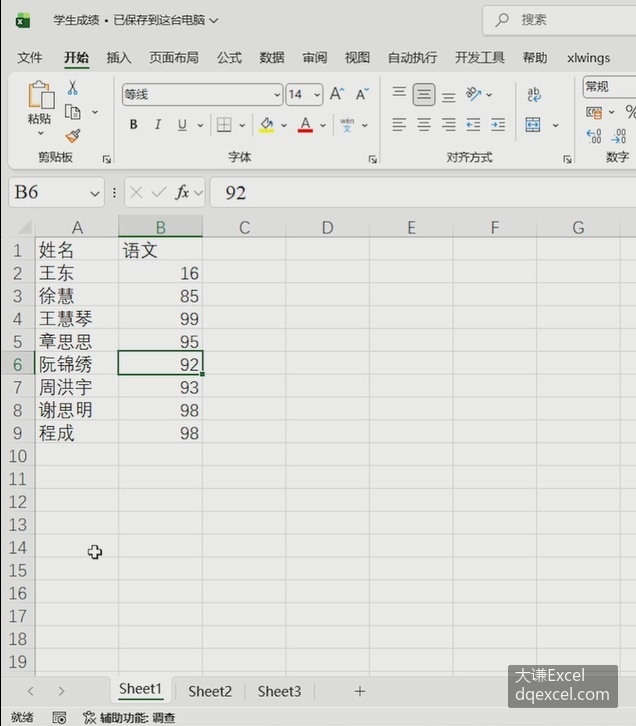Open the 字体 group dialog launcher
The height and width of the screenshot is (726, 636).
point(372,159)
